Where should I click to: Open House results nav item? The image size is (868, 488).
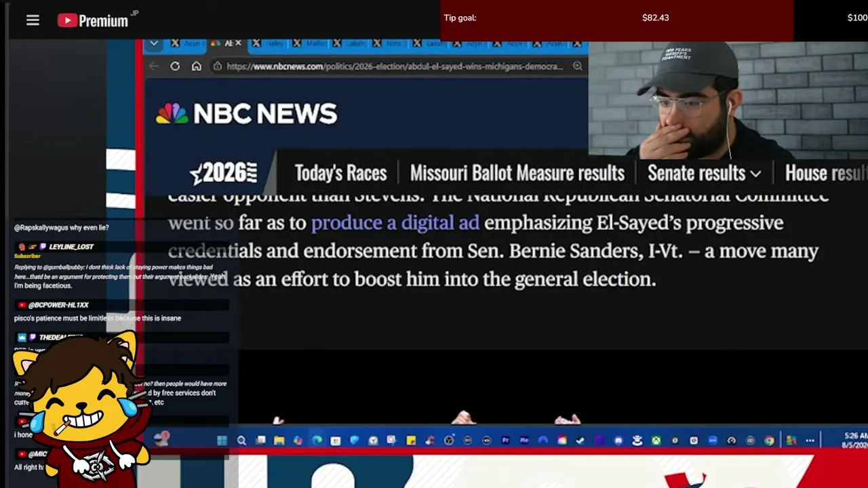click(x=826, y=174)
